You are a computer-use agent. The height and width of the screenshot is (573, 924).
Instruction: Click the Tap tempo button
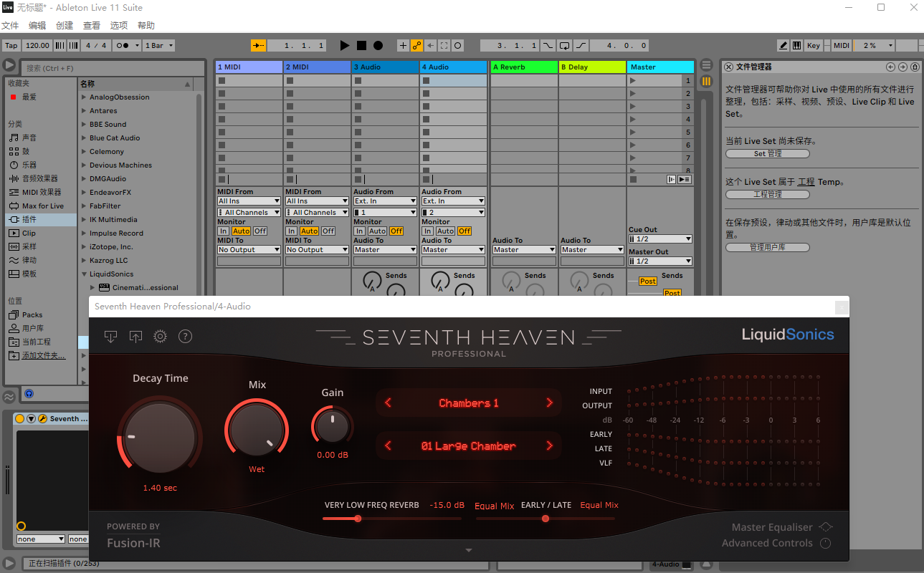[11, 45]
